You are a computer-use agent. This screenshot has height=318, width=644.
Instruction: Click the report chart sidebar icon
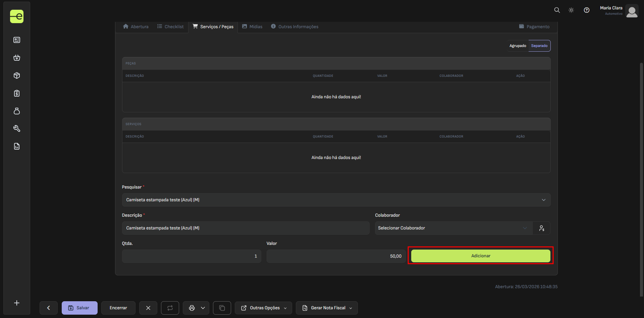pos(17,146)
